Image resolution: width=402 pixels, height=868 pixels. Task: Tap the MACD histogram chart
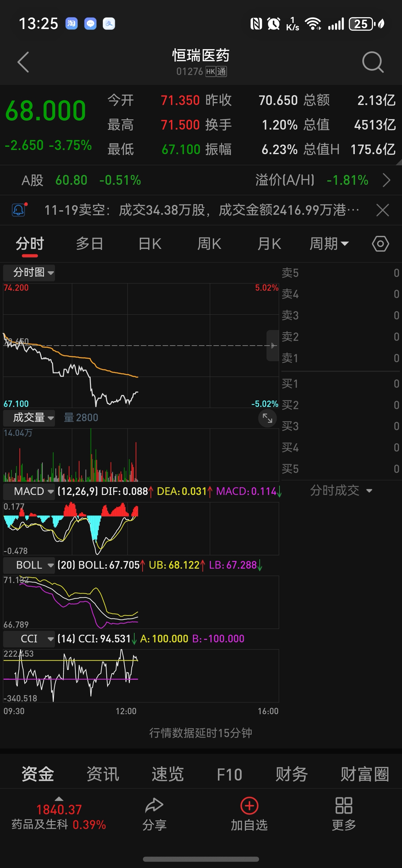(x=141, y=528)
